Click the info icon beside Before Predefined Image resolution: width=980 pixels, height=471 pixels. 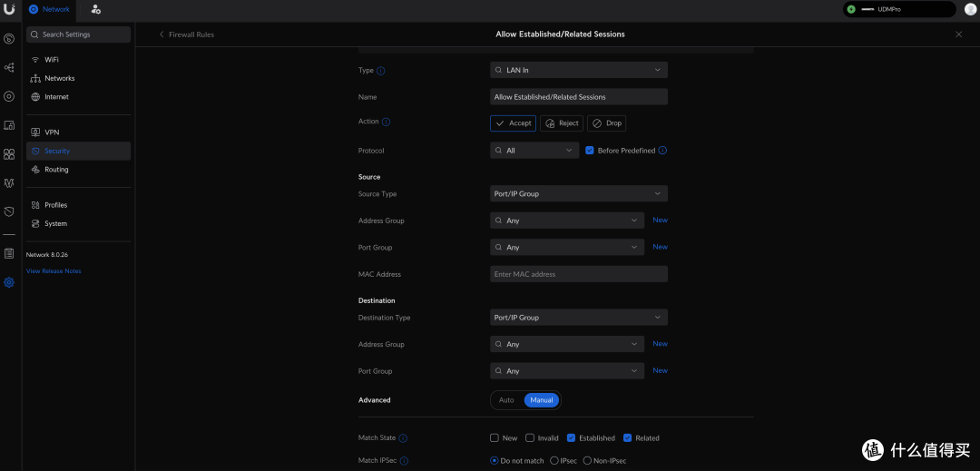coord(662,151)
